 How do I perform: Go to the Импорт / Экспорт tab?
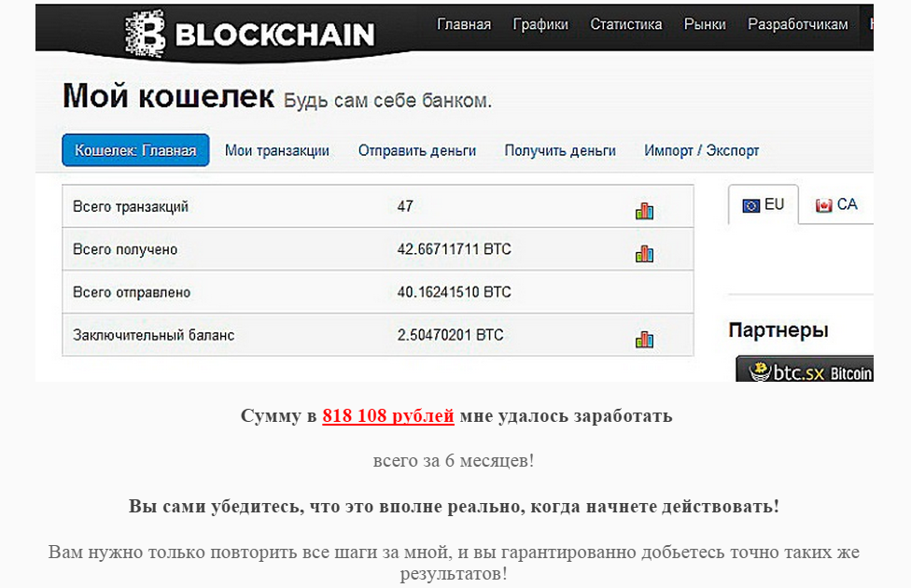(701, 150)
